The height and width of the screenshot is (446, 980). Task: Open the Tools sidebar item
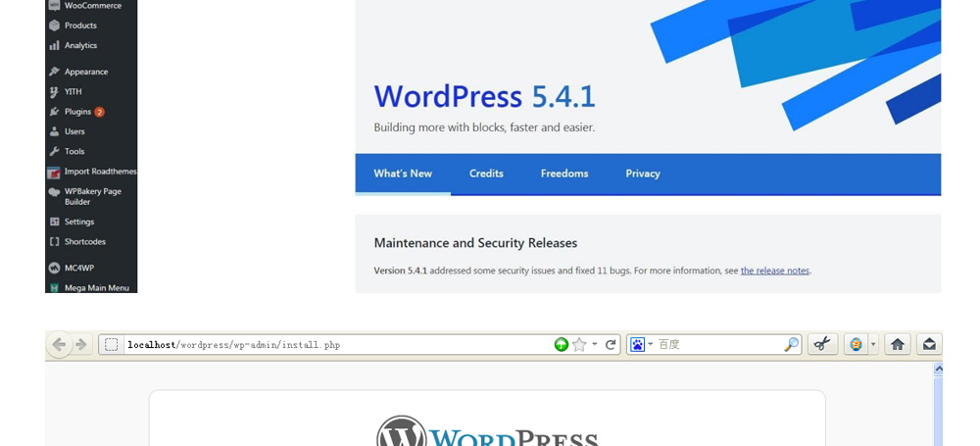[x=74, y=151]
